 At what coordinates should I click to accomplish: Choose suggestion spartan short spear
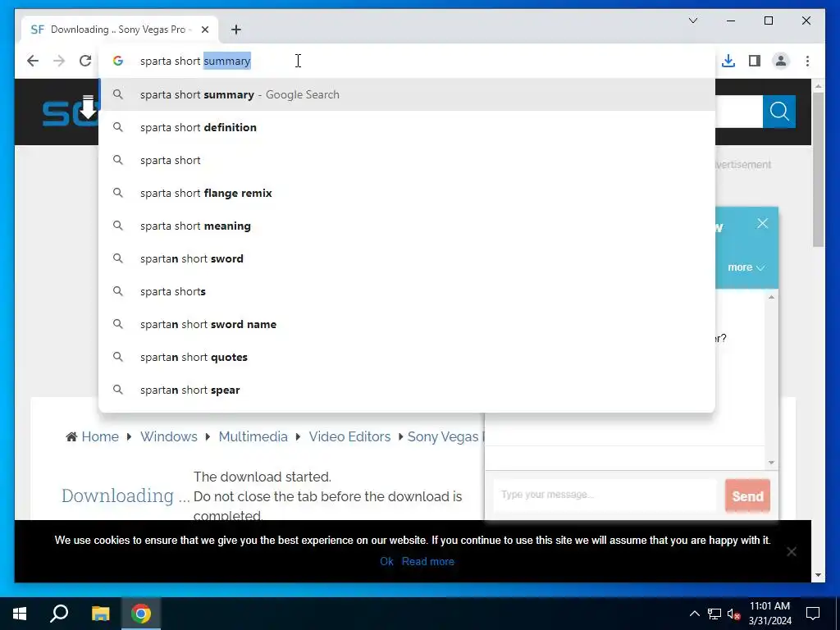407,390
